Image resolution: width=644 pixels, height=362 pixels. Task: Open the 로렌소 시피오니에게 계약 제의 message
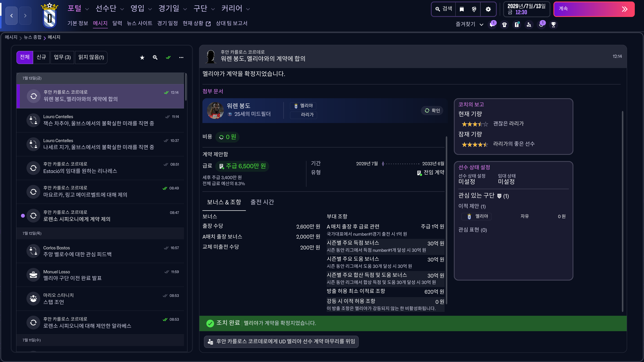[100, 216]
